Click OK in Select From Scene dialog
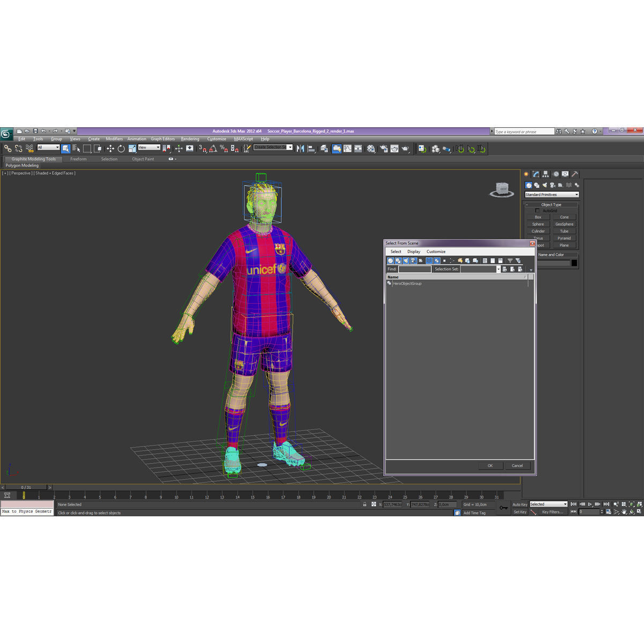Screen dimensions: 644x644 pos(490,465)
